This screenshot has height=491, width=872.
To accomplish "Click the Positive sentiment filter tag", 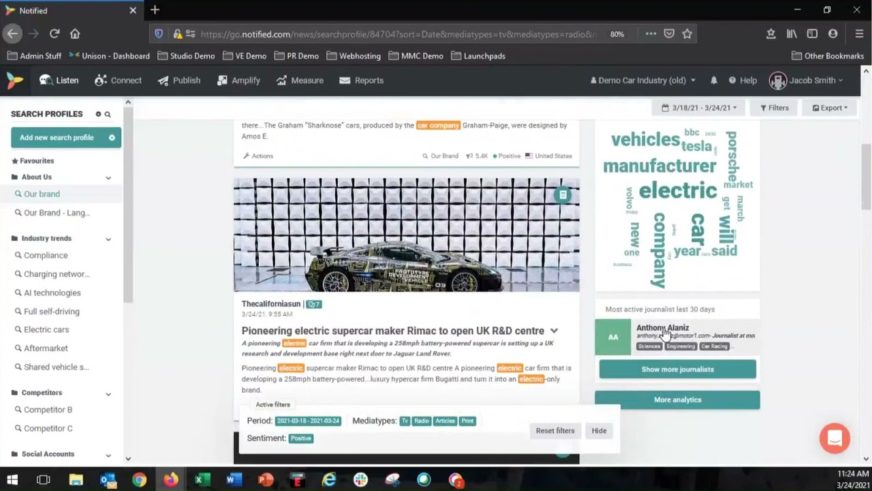I will (301, 439).
